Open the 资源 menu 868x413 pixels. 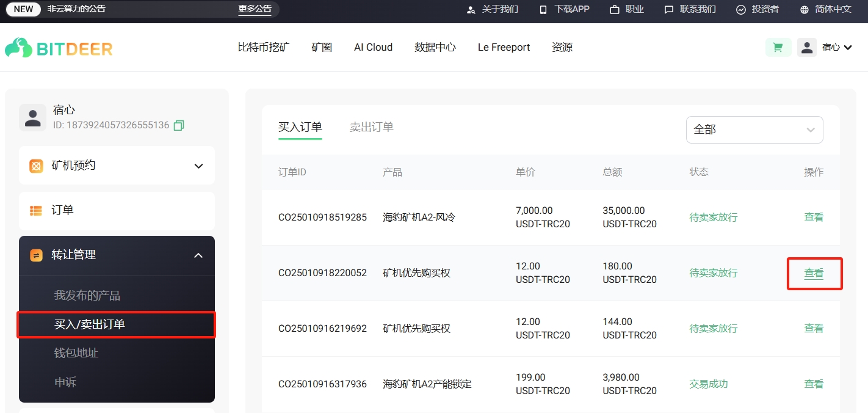point(562,47)
